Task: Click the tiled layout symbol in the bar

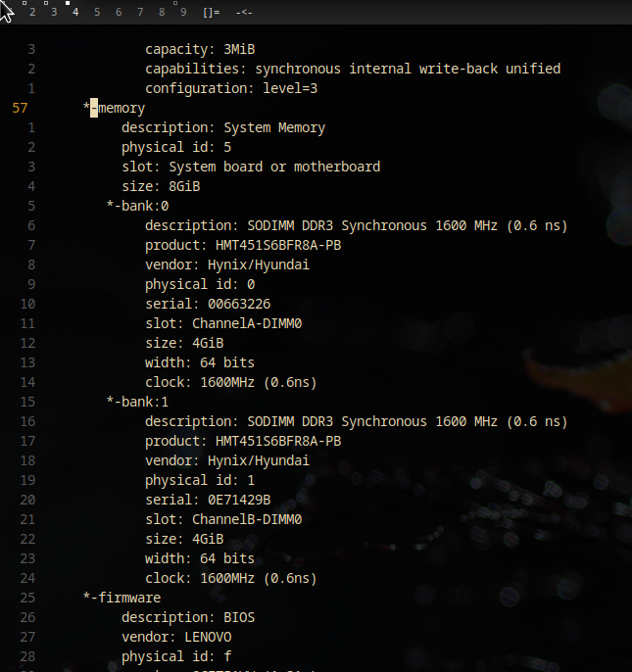Action: (x=212, y=12)
